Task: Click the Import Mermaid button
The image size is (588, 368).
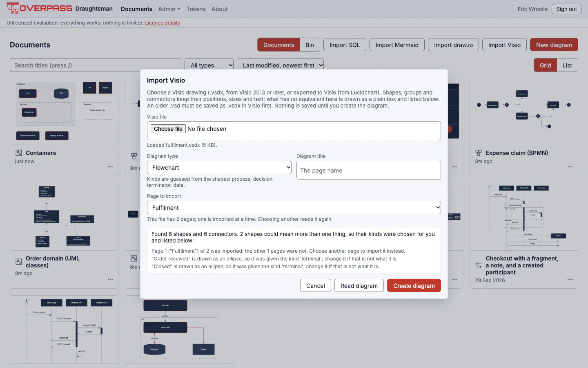Action: [x=397, y=45]
